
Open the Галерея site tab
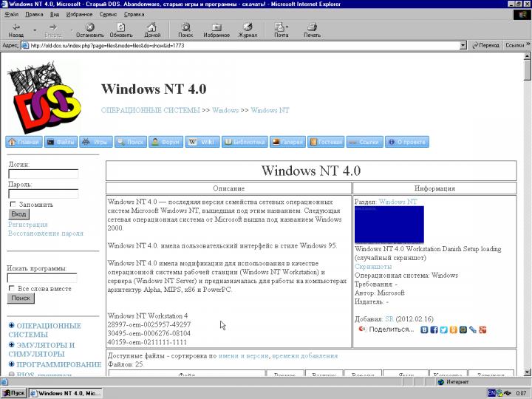[287, 142]
